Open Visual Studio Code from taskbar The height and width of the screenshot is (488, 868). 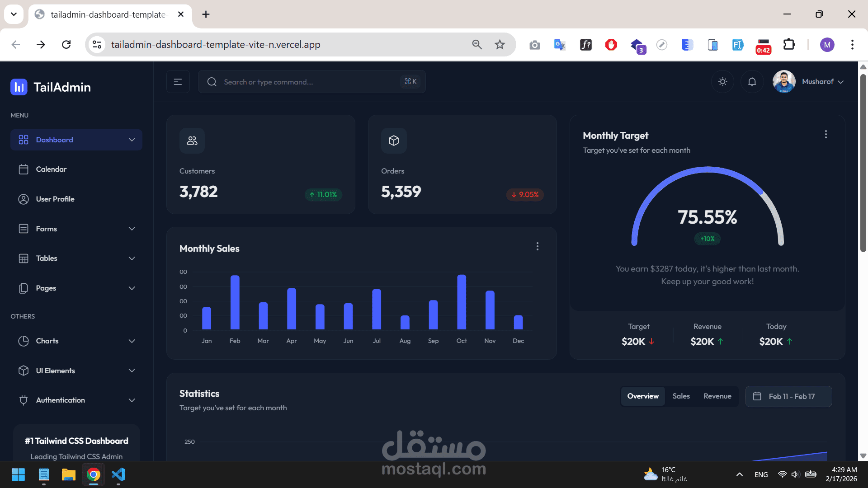click(118, 474)
